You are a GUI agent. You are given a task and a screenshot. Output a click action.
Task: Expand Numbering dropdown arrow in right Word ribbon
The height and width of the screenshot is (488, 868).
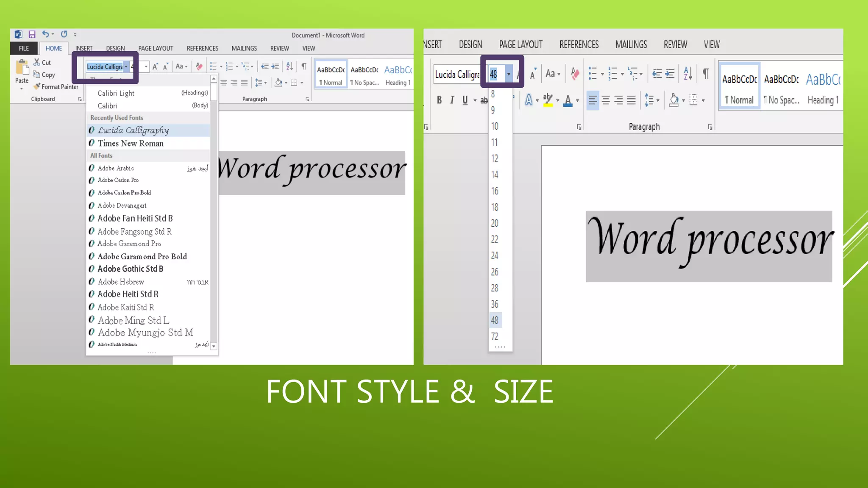coord(622,74)
